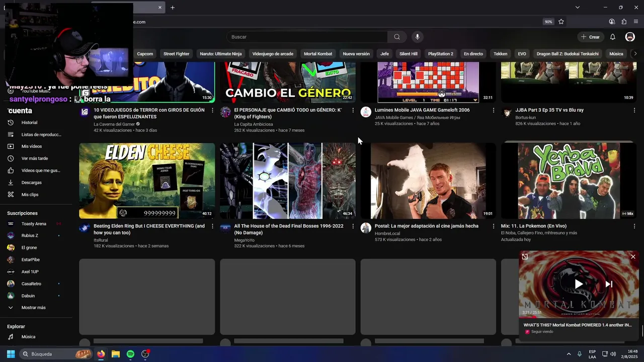Open Historial in the sidebar

[x=36, y=123]
